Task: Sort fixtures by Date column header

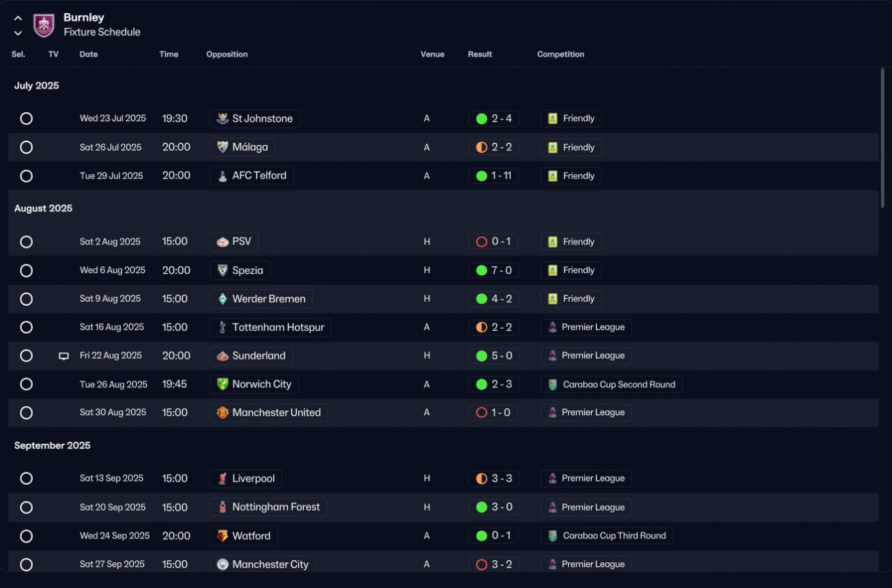Action: (89, 54)
